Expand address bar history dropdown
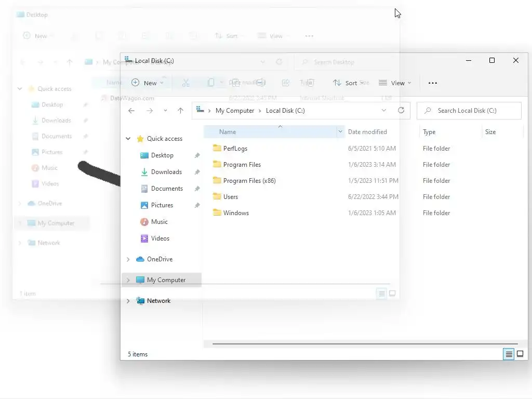 pos(384,110)
